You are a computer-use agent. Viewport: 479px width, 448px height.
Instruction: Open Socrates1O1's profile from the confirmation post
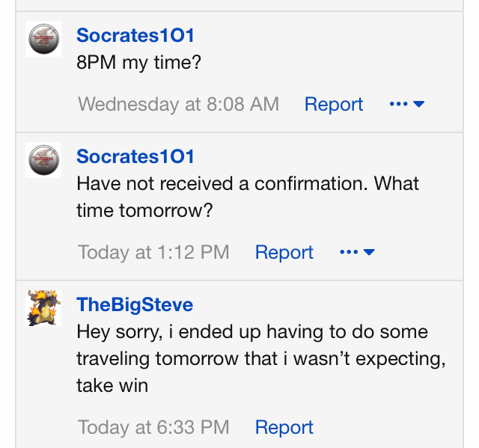135,156
